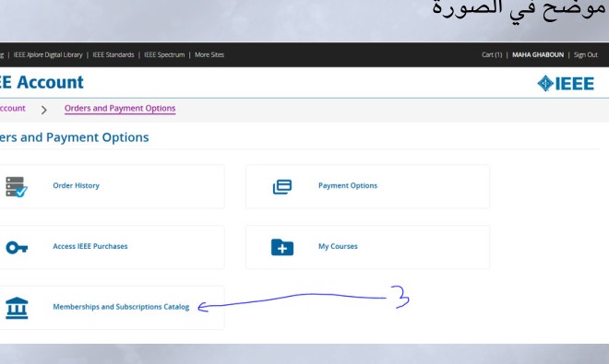Click the Payment Options cards icon
This screenshot has width=609, height=364.
[282, 187]
